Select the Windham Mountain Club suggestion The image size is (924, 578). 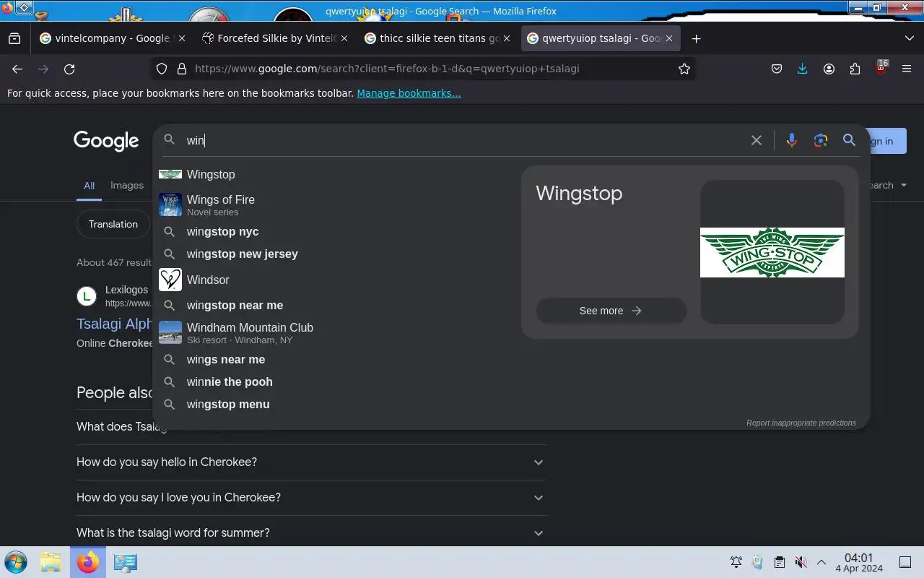336,332
